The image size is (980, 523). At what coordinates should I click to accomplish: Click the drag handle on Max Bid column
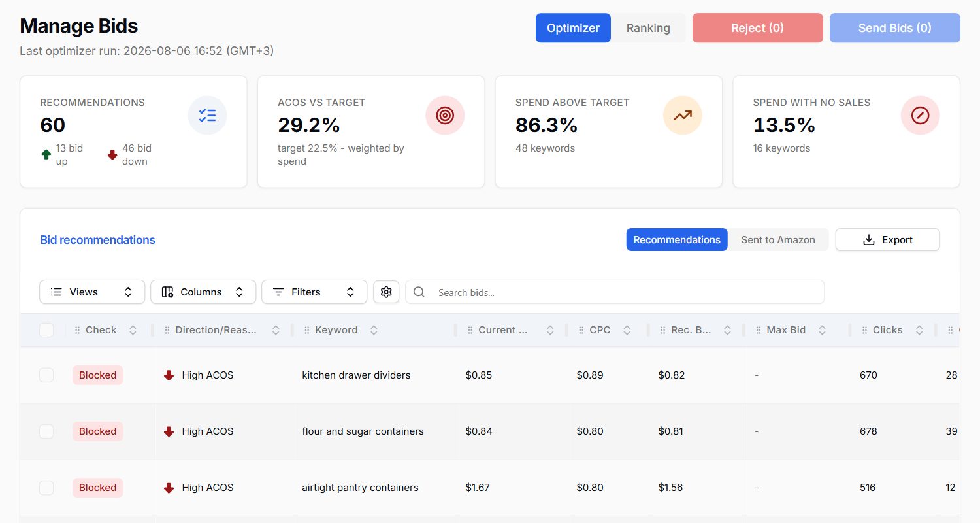(758, 330)
